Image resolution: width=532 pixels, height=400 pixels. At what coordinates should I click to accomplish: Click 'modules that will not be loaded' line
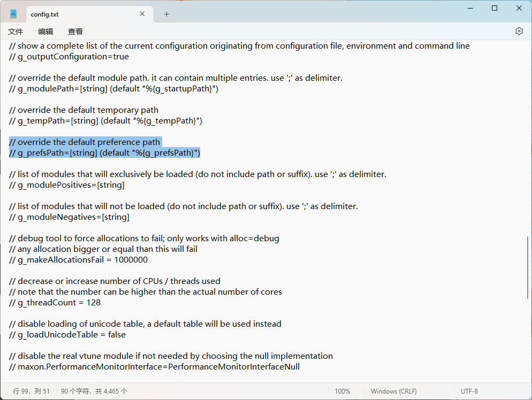184,206
